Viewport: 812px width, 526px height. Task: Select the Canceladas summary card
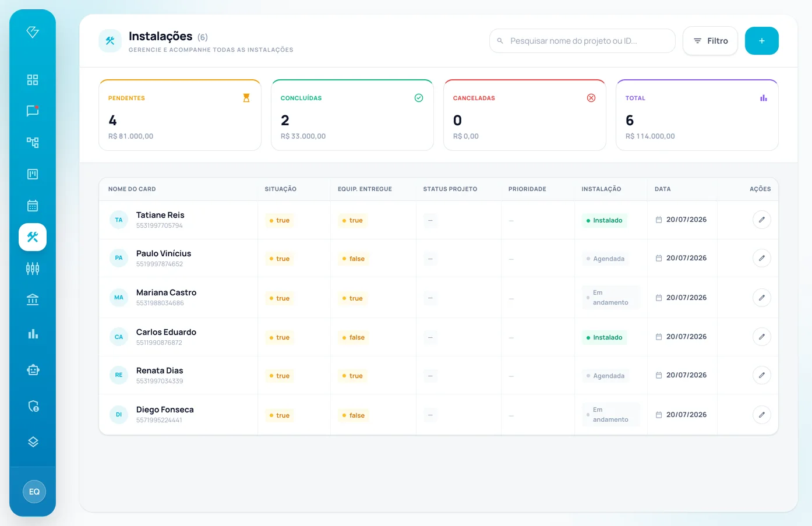[x=525, y=115]
